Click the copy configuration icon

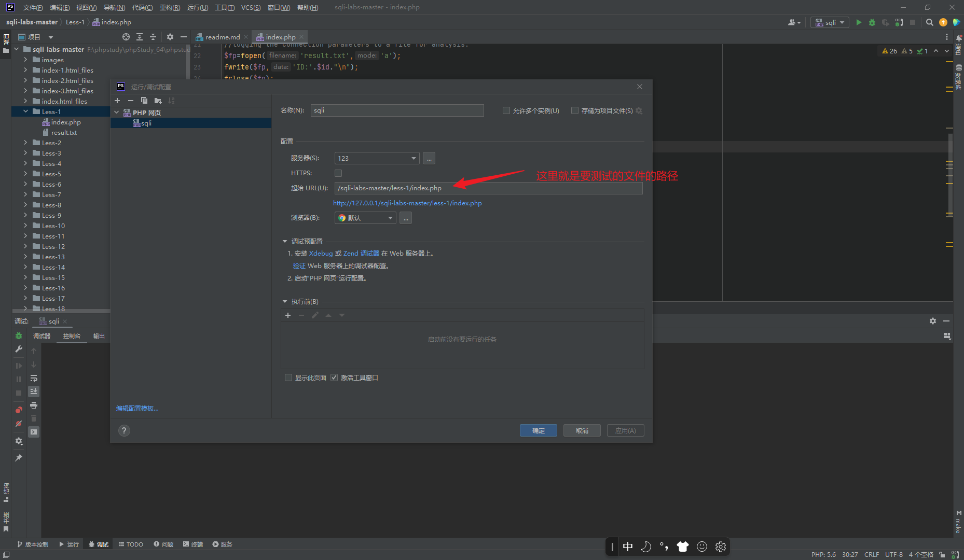[144, 101]
